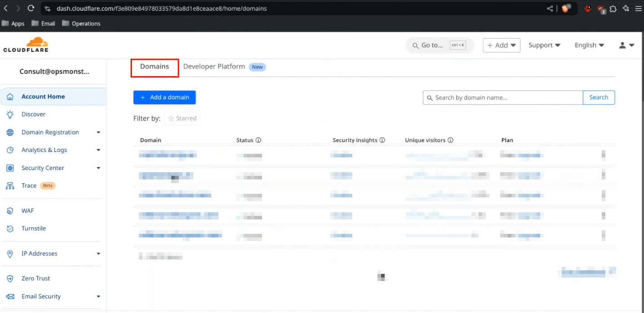Image resolution: width=644 pixels, height=313 pixels.
Task: Click the Trace sidebar icon
Action: pos(10,186)
